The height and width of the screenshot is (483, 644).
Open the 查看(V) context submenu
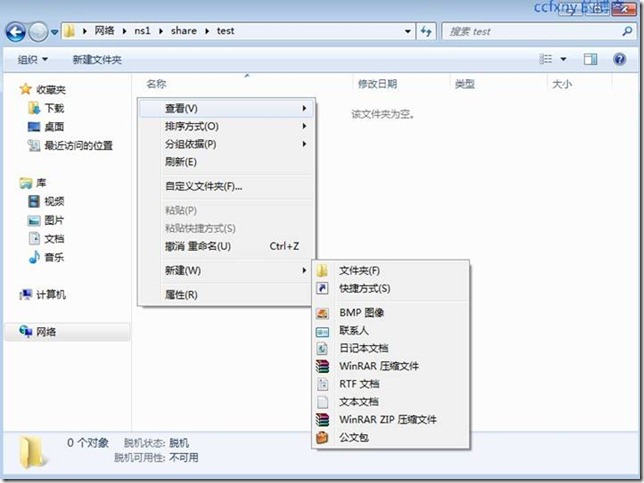click(x=227, y=108)
